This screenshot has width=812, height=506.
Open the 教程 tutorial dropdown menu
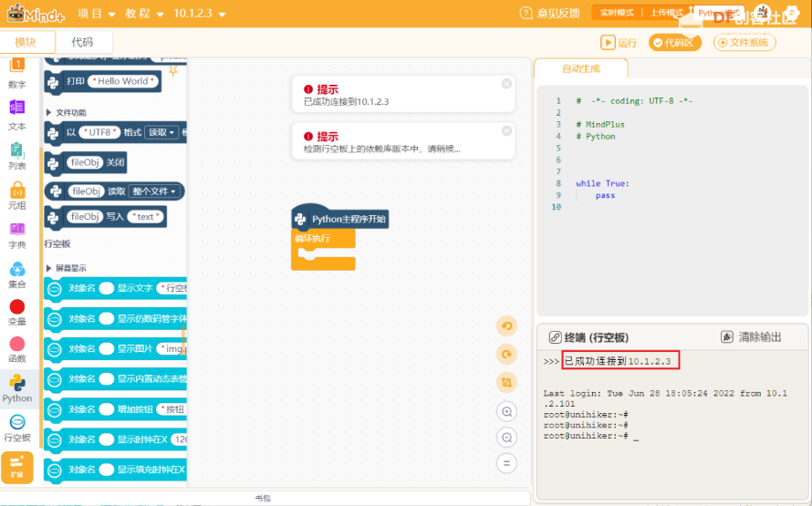(145, 15)
